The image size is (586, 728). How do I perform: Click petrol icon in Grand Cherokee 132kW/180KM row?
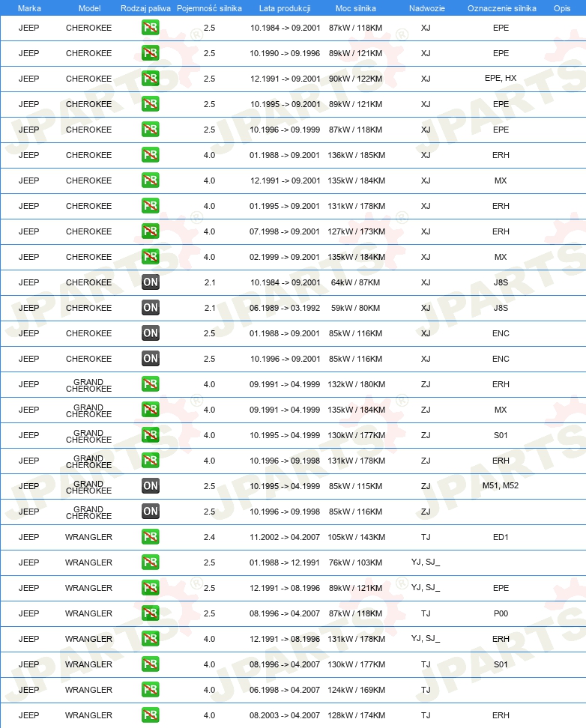coord(150,384)
